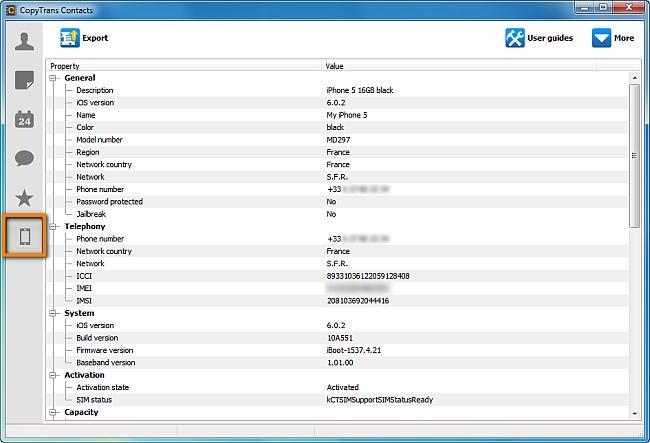
Task: Open the Bookmarks star icon
Action: pyautogui.click(x=24, y=198)
